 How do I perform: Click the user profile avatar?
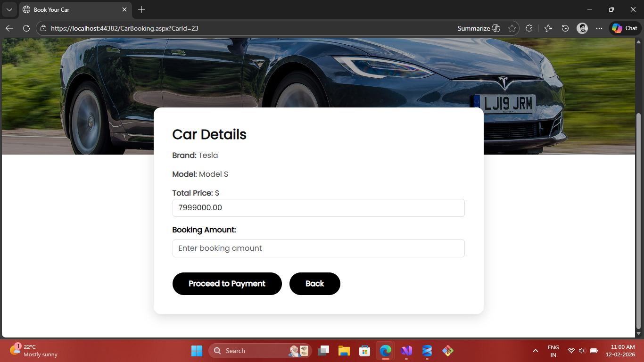[582, 28]
